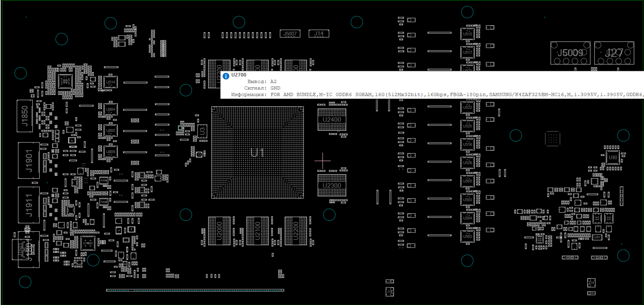The height and width of the screenshot is (305, 644).
Task: Click the U1600 chip
Action: (x=88, y=243)
